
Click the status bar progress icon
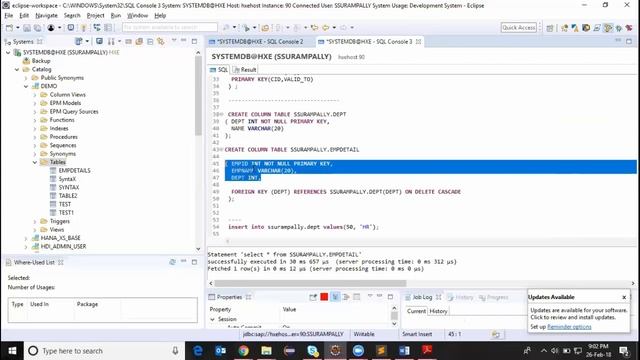click(x=496, y=334)
